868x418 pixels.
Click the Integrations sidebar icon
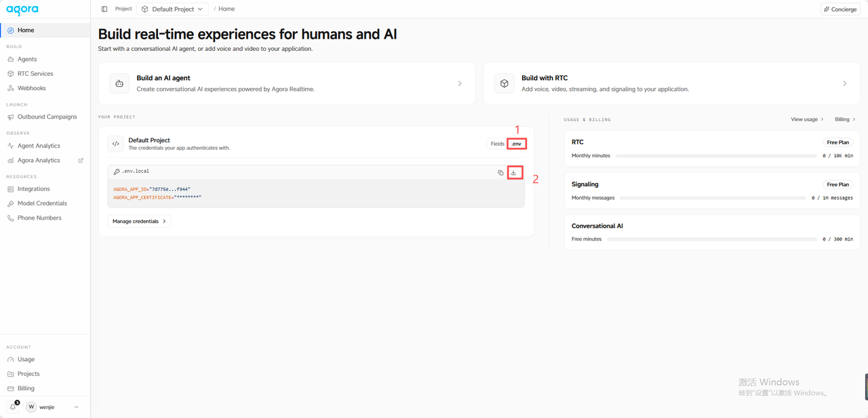click(11, 189)
